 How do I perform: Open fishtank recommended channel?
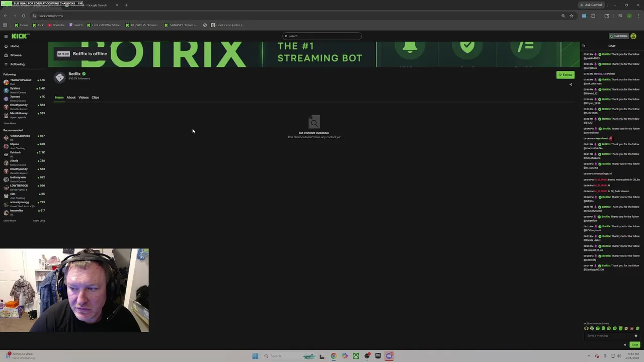pyautogui.click(x=24, y=154)
